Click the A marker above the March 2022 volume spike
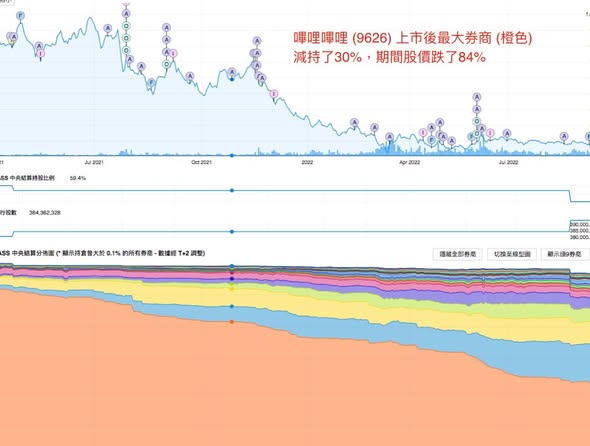The width and height of the screenshot is (590, 446). (389, 136)
